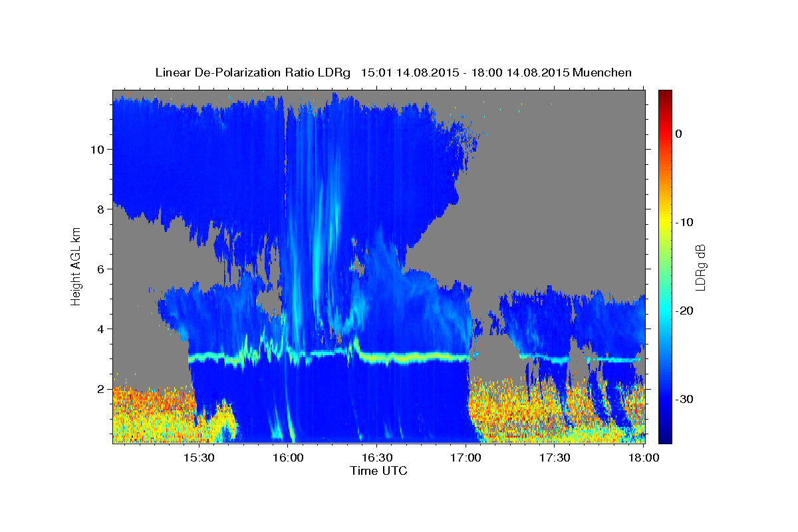This screenshot has height=532, width=798.
Task: Click the '16:00' time axis label
Action: tap(288, 458)
